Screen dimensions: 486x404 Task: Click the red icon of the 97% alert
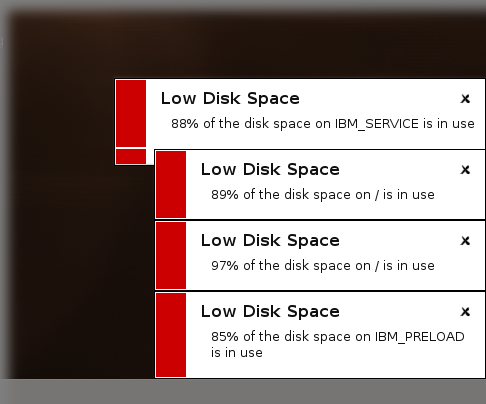171,255
